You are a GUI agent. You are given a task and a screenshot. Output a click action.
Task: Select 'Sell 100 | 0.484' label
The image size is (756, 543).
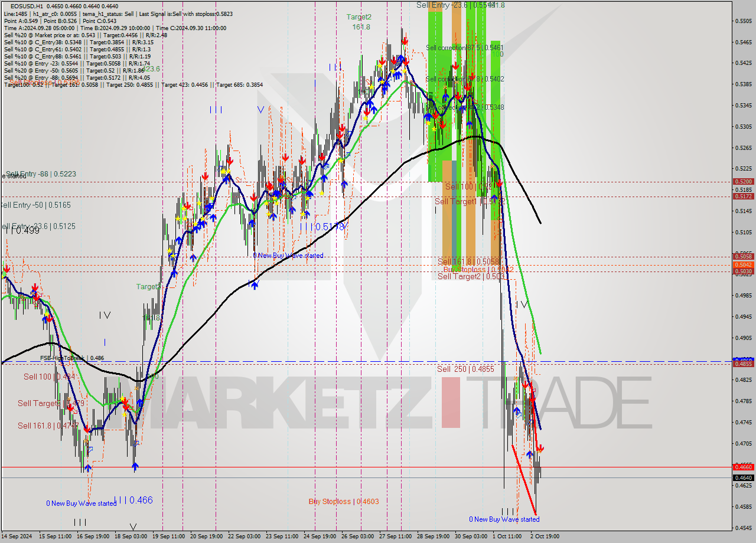tap(50, 377)
